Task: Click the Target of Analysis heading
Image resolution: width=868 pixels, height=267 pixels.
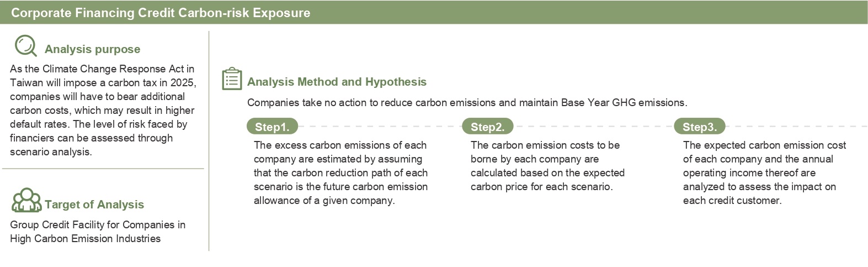Action: click(94, 205)
